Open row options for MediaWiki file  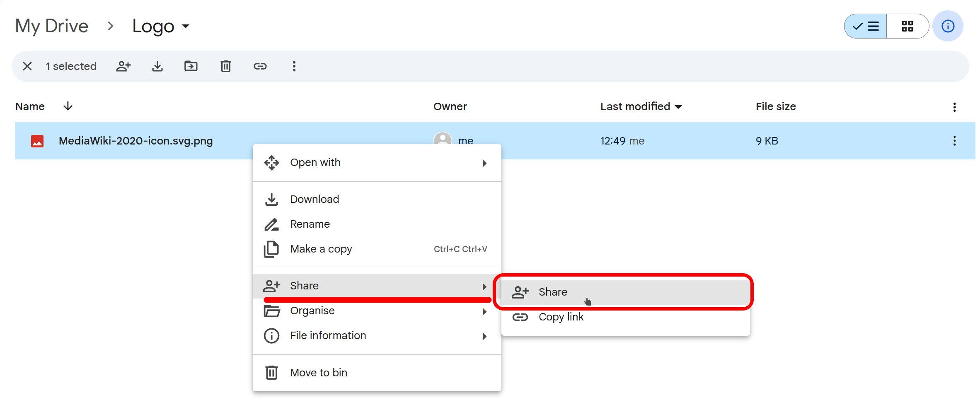(954, 141)
